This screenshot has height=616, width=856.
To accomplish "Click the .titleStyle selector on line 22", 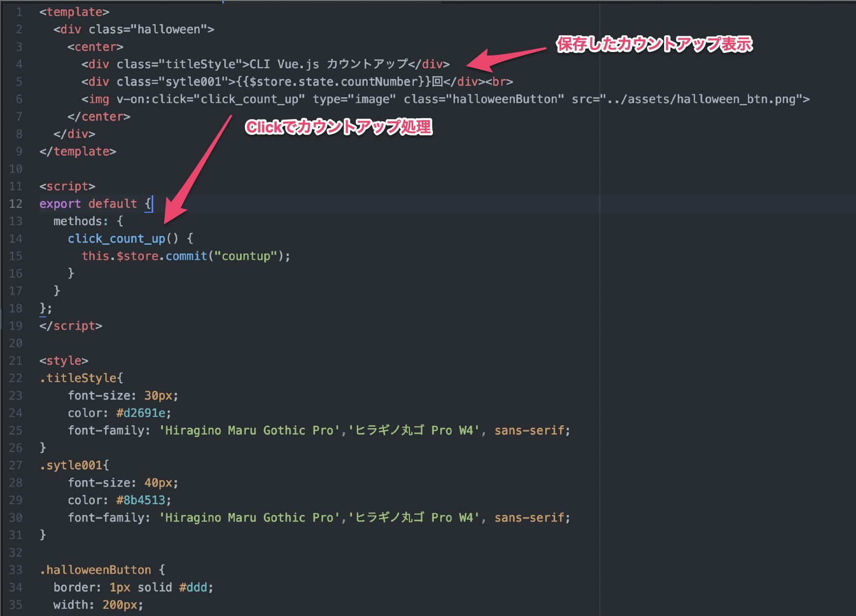I will click(x=78, y=378).
